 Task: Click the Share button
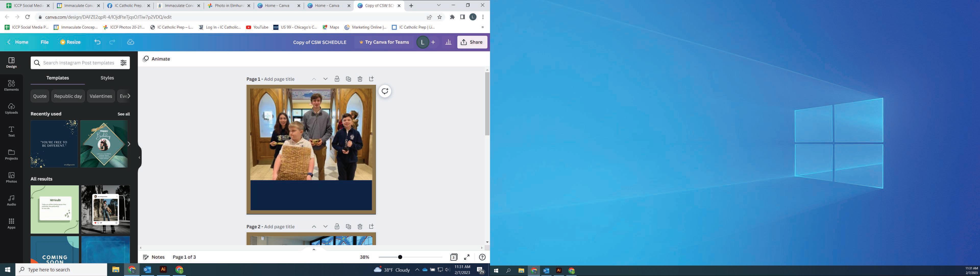point(472,42)
